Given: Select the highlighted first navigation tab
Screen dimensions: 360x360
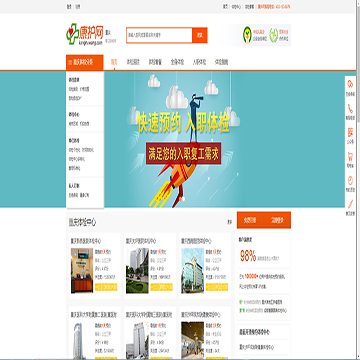Looking at the screenshot, I should click(x=114, y=62).
